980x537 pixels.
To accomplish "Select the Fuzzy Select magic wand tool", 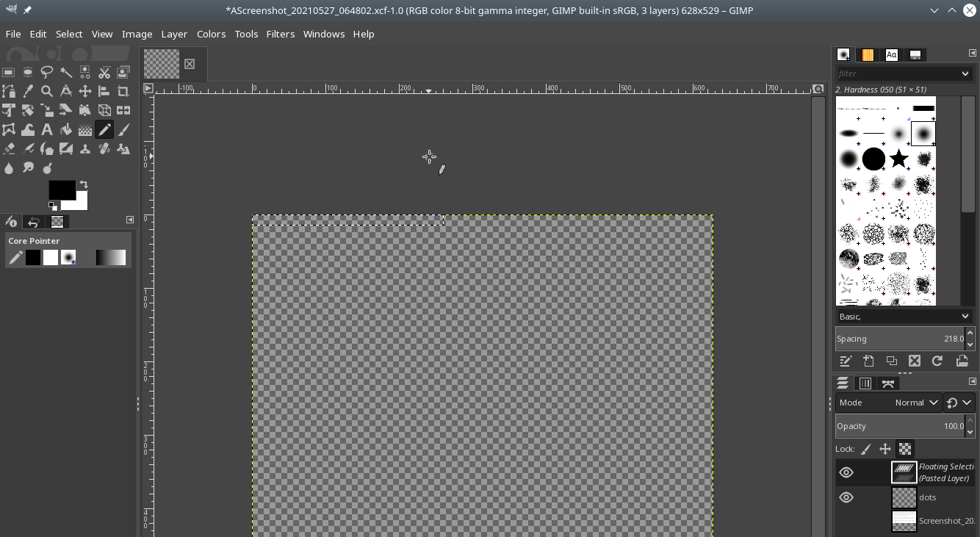I will click(66, 72).
